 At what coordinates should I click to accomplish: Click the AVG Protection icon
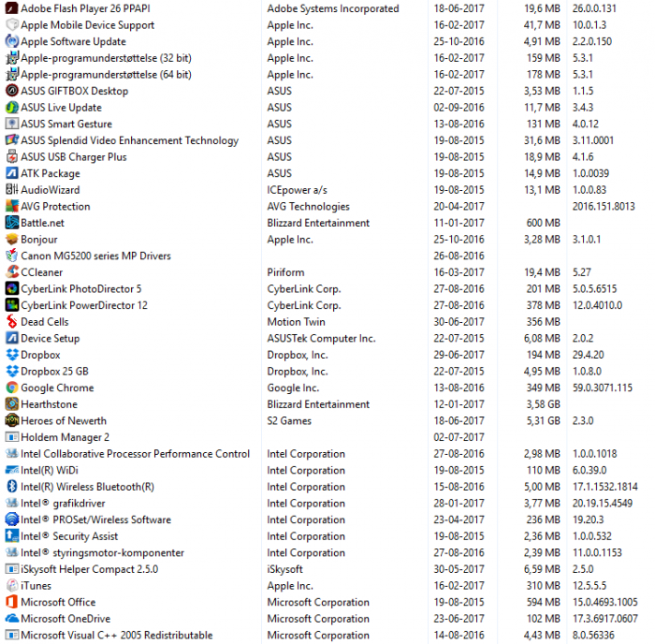(11, 206)
